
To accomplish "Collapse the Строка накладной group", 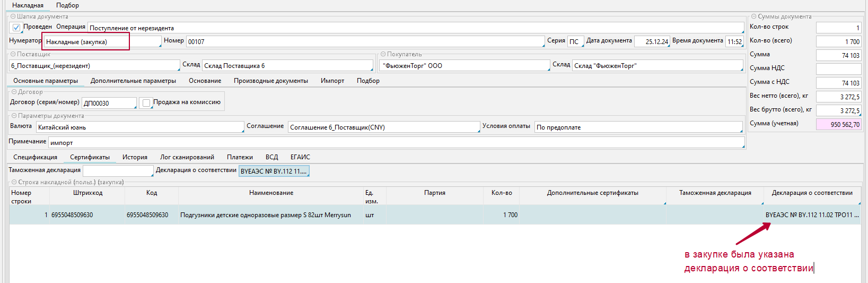I will tap(14, 182).
